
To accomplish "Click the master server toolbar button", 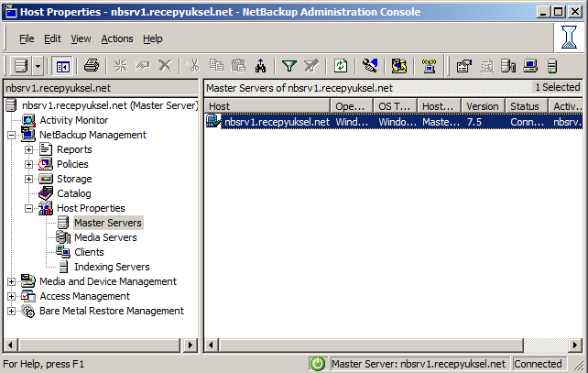I will pyautogui.click(x=21, y=66).
